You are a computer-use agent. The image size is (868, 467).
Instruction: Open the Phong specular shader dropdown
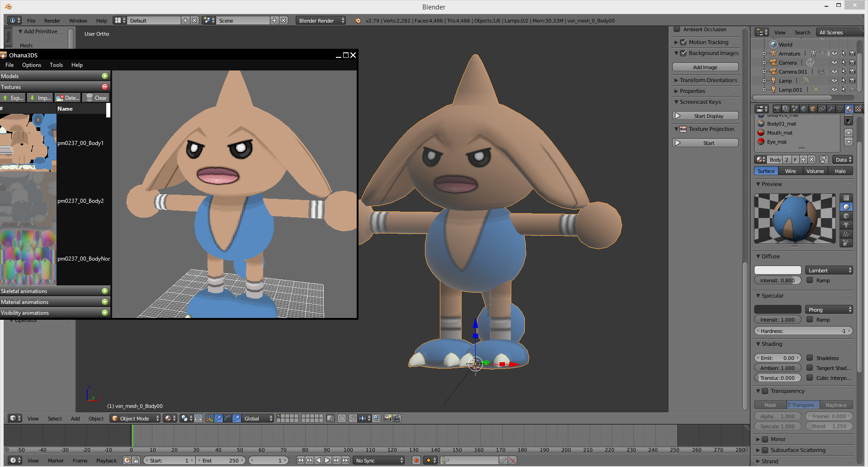click(829, 309)
